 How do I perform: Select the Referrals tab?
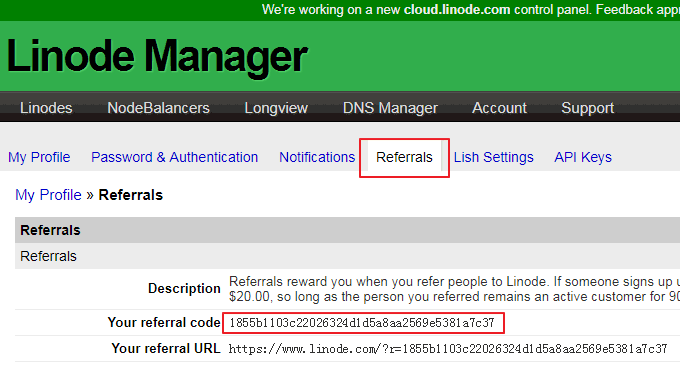pos(404,157)
